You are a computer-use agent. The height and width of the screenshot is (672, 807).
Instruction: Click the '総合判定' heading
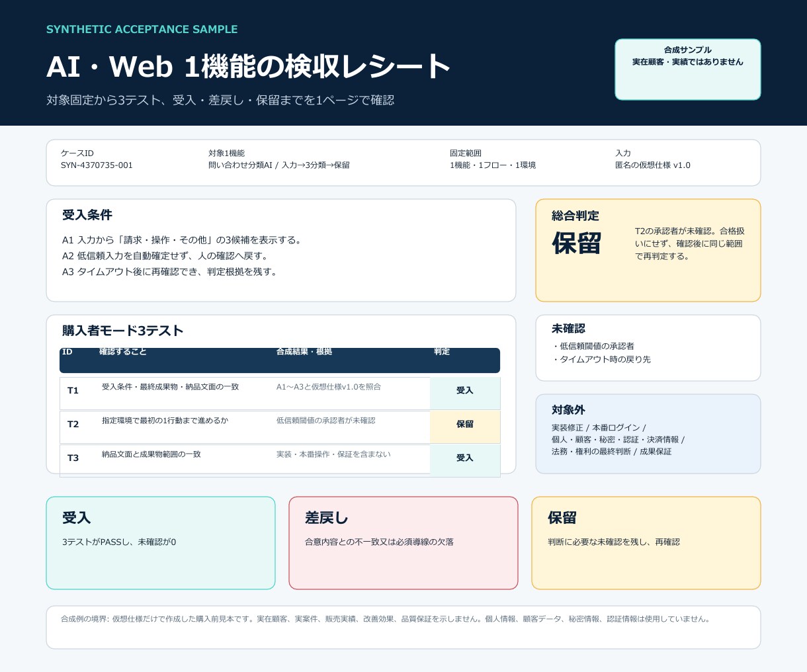pyautogui.click(x=575, y=216)
